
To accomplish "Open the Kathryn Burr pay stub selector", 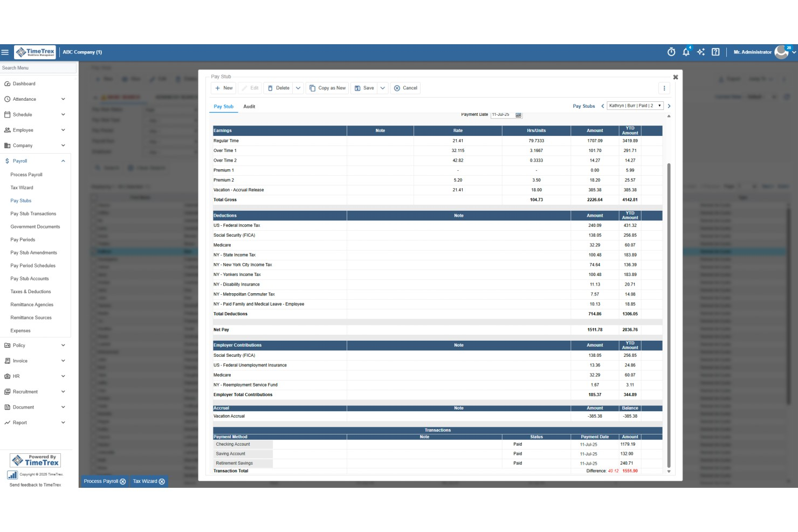I will [635, 106].
